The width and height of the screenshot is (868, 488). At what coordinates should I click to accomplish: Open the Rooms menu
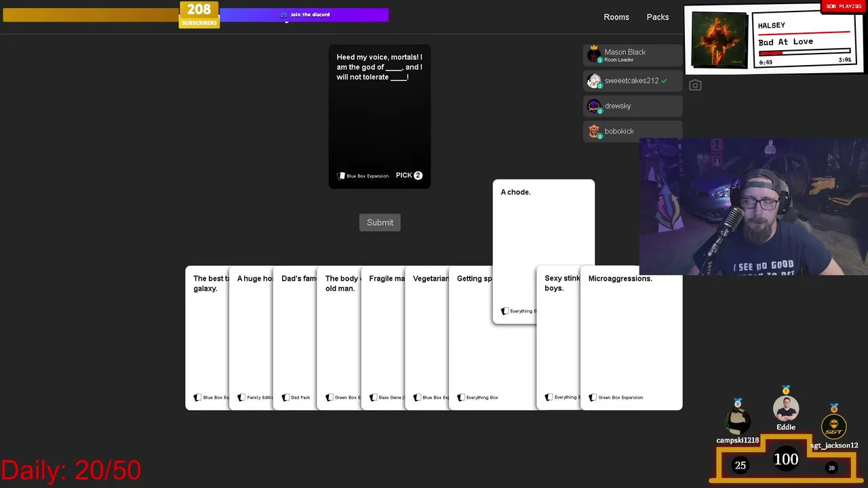point(616,17)
